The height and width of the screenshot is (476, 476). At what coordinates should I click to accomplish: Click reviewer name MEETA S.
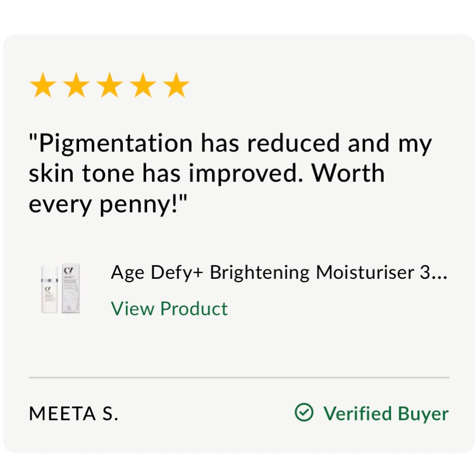point(73,413)
